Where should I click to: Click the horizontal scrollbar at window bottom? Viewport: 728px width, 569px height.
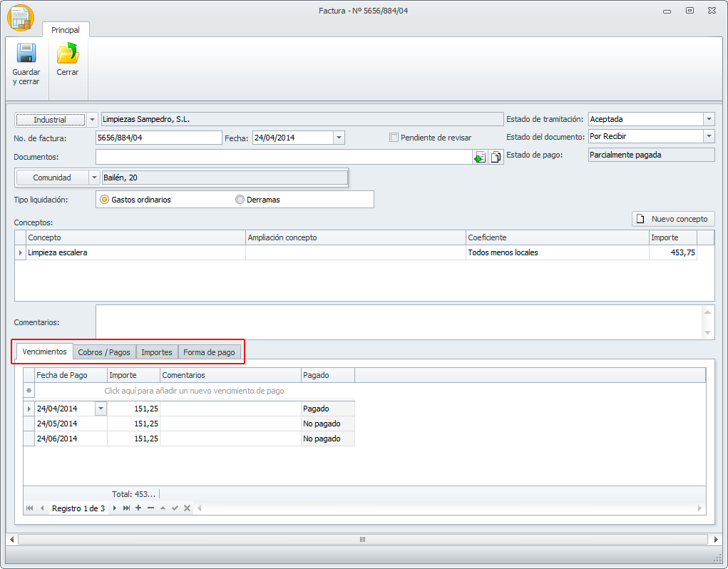click(x=363, y=540)
